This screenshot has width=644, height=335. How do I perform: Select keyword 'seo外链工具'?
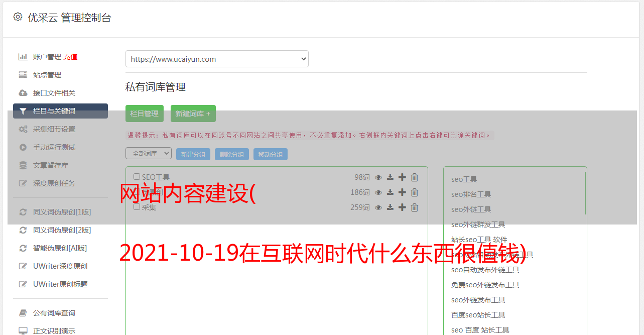coord(471,209)
